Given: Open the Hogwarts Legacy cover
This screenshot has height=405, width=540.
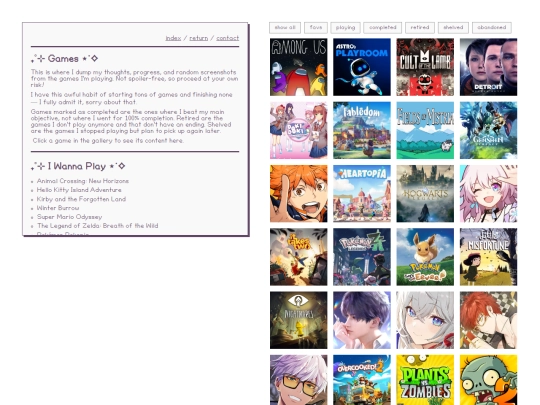Looking at the screenshot, I should pos(425,194).
